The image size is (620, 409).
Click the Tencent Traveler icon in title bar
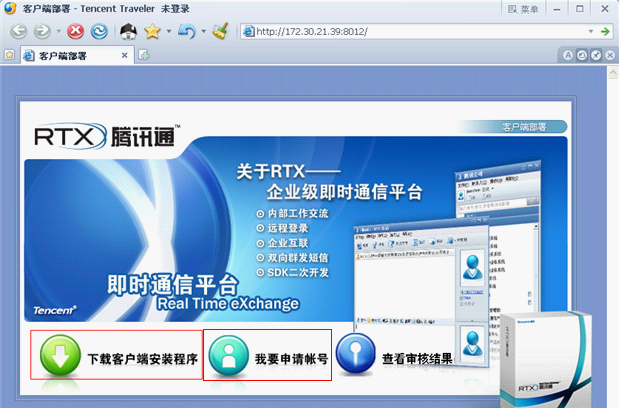point(10,8)
